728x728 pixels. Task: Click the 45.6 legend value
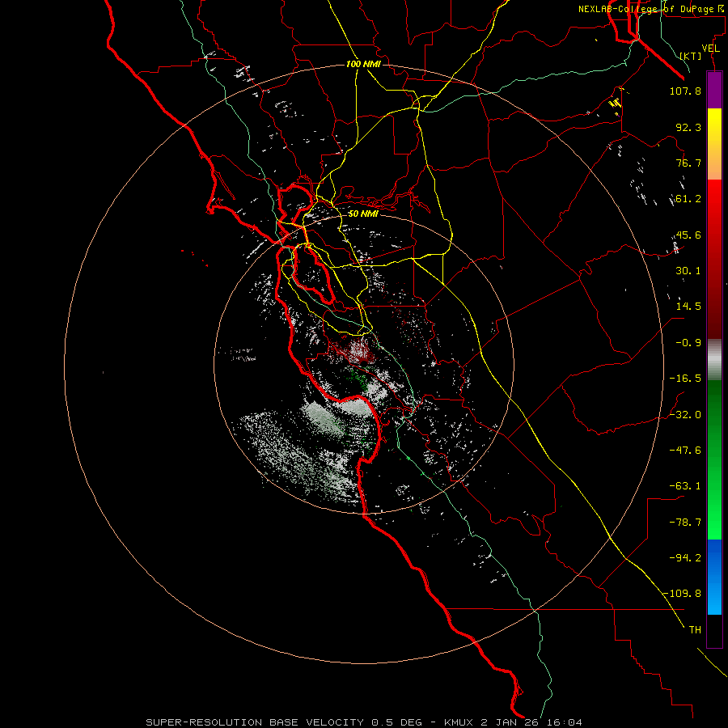[688, 235]
